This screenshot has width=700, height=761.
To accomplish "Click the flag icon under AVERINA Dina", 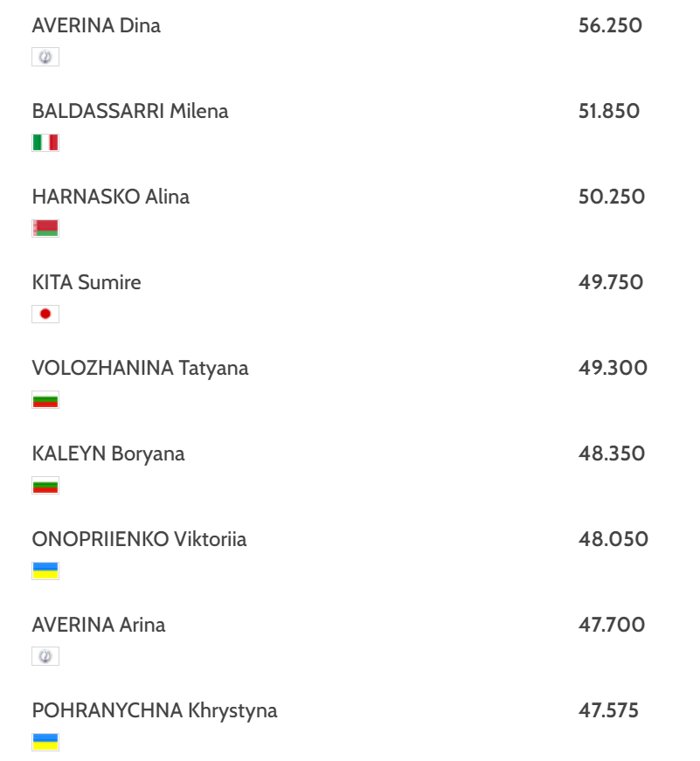I will pyautogui.click(x=45, y=57).
